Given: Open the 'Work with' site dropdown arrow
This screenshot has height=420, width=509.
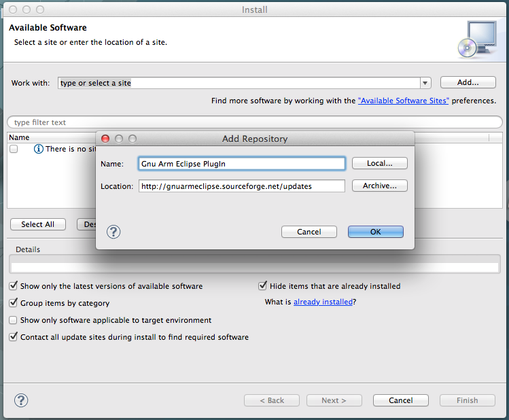Looking at the screenshot, I should click(x=425, y=83).
